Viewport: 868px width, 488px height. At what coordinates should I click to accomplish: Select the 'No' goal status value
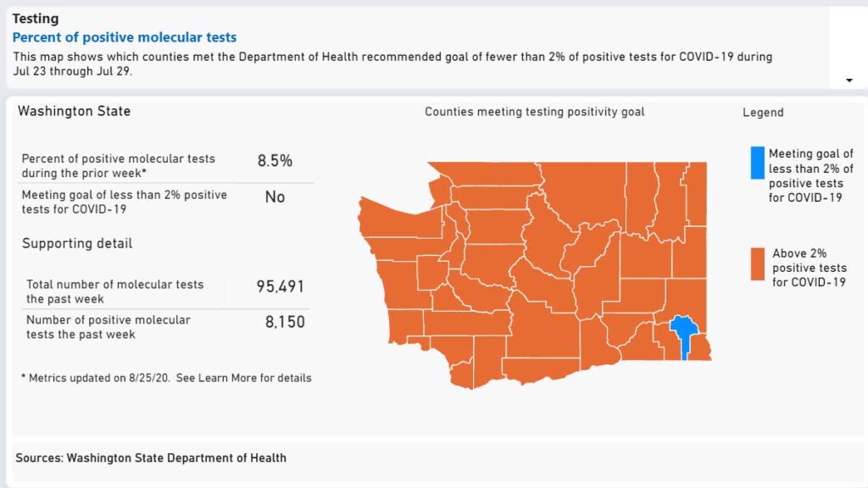click(275, 197)
